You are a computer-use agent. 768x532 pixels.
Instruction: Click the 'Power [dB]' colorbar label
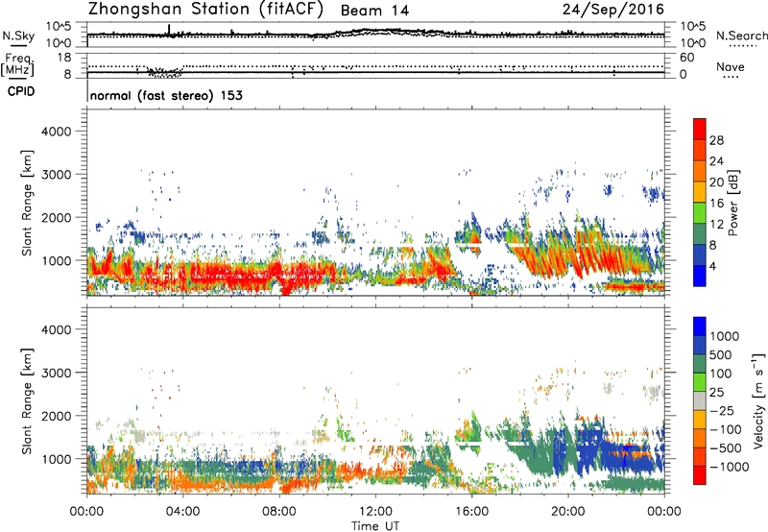pos(732,203)
